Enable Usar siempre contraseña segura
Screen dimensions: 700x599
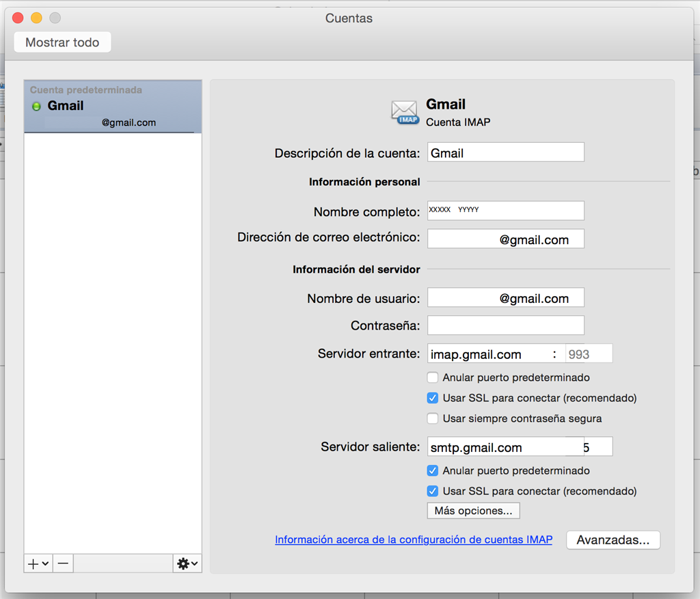coord(432,418)
